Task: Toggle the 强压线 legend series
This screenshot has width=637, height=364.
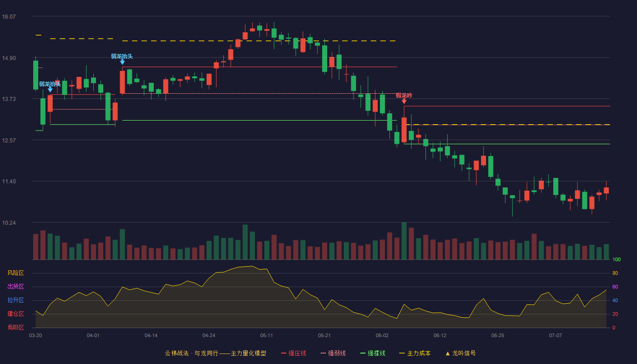Action: [297, 353]
